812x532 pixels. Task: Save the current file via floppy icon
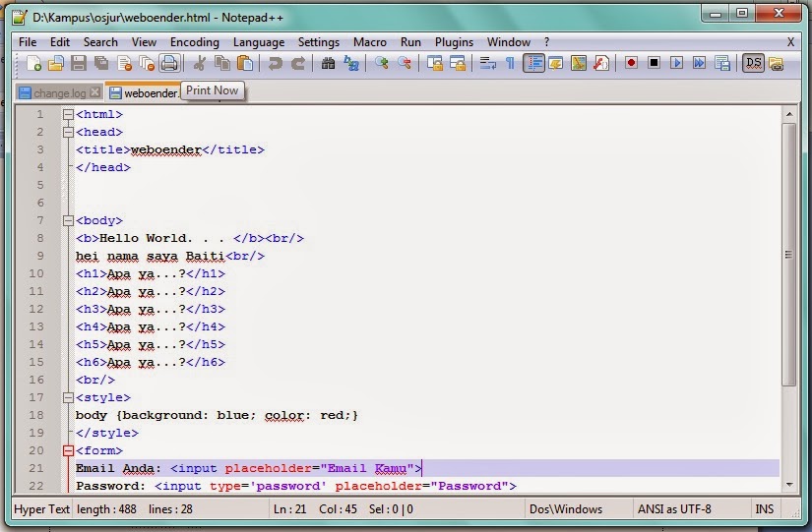(79, 64)
